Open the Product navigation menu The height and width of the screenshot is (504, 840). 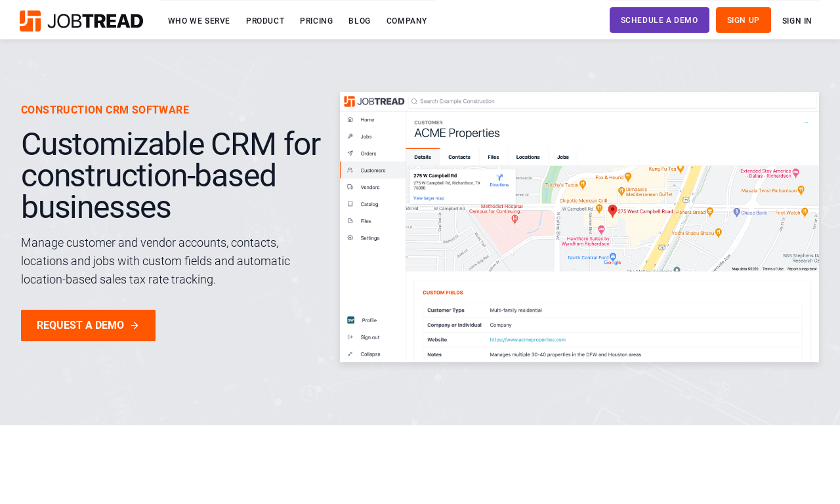tap(265, 21)
